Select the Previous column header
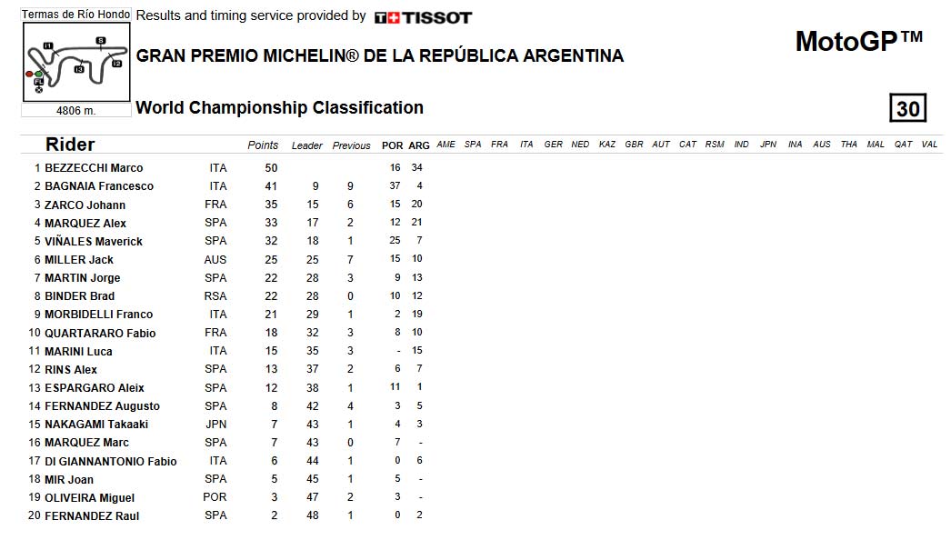 coord(351,145)
